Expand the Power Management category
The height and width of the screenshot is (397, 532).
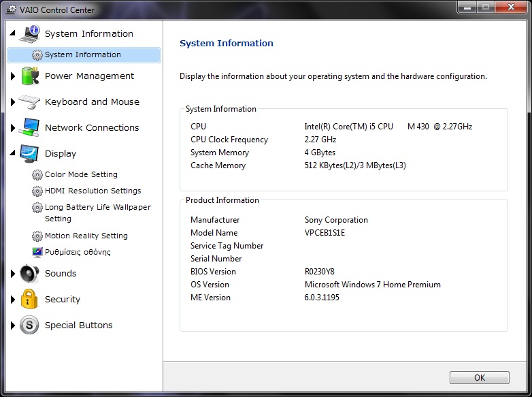click(x=13, y=76)
